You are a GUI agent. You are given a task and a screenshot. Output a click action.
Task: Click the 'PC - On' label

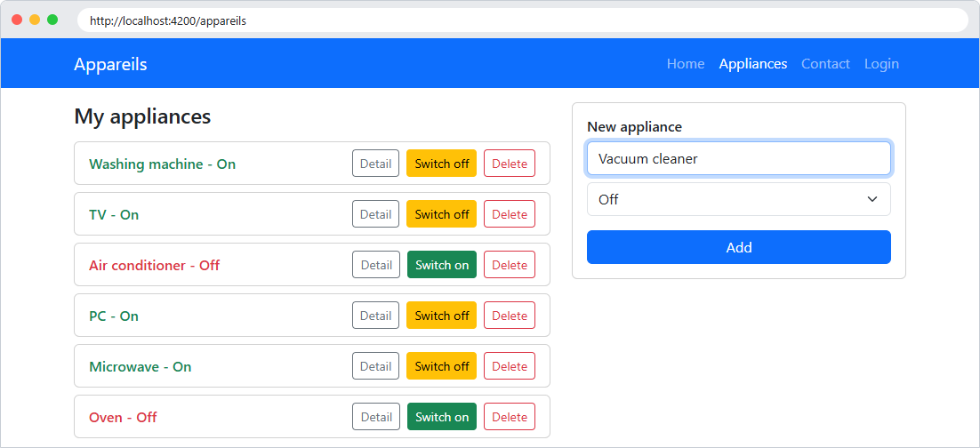(114, 316)
